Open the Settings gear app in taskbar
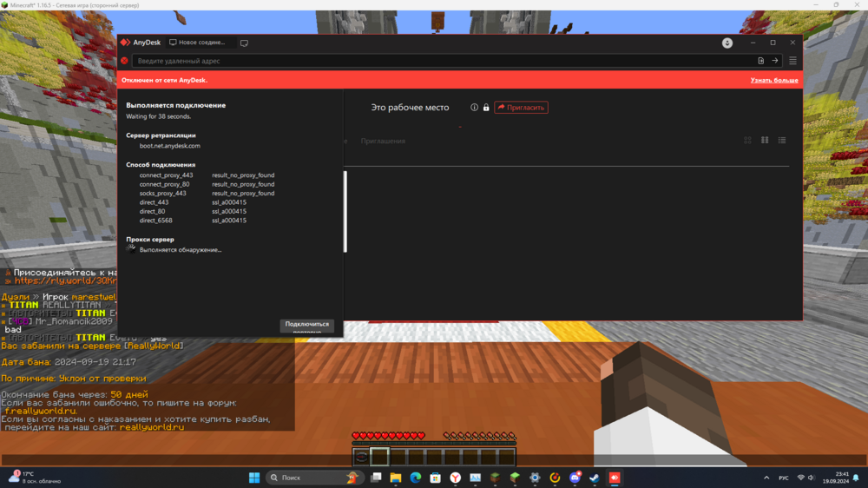The width and height of the screenshot is (868, 488). coord(535,478)
